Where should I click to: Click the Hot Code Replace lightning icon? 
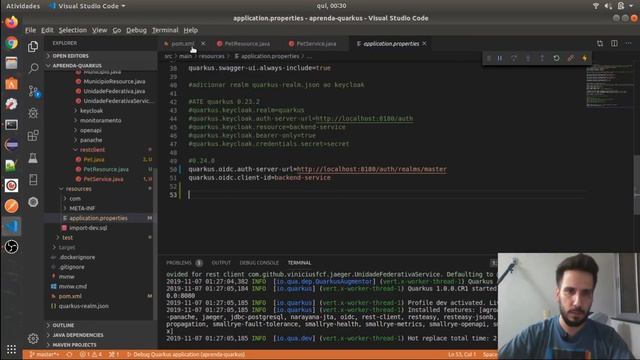pos(584,58)
